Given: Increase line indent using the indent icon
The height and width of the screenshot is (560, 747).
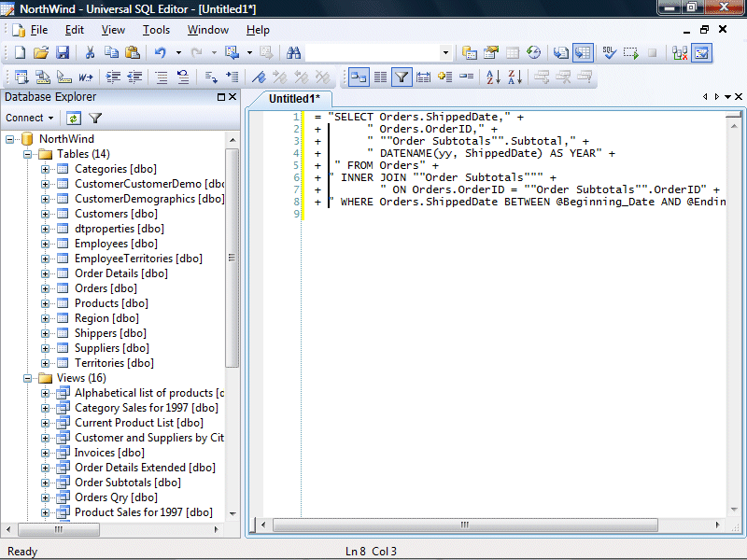Looking at the screenshot, I should [x=113, y=77].
